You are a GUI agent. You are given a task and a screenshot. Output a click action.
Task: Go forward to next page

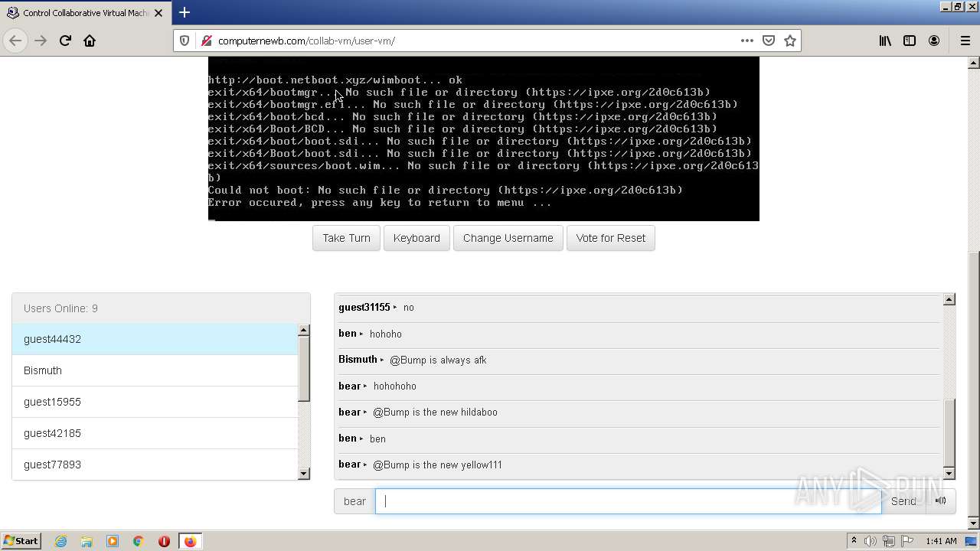click(x=41, y=41)
